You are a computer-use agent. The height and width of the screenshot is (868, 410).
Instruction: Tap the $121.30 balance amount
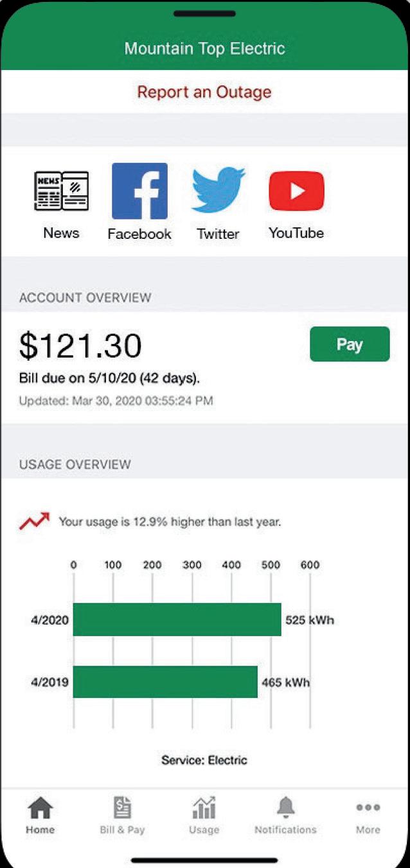tap(80, 346)
